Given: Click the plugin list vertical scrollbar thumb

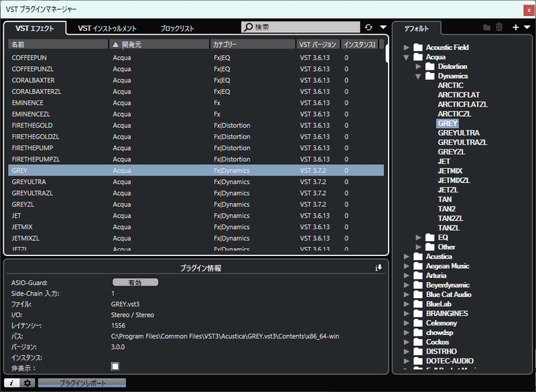Looking at the screenshot, I should pyautogui.click(x=387, y=54).
